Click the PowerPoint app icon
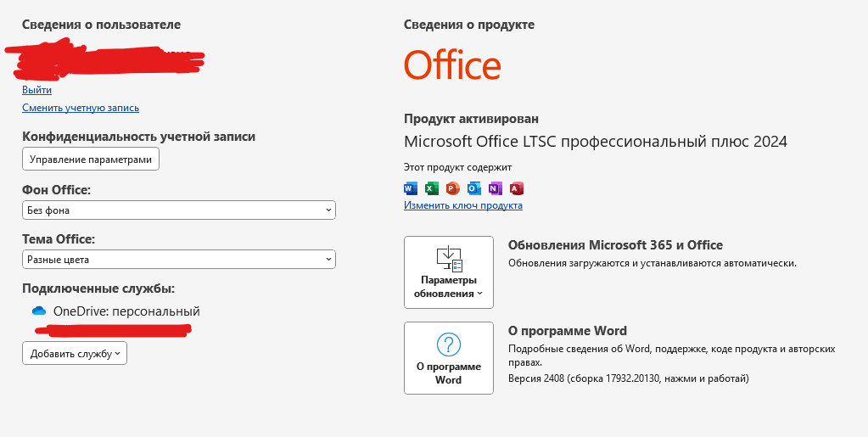868x437 pixels. [452, 189]
